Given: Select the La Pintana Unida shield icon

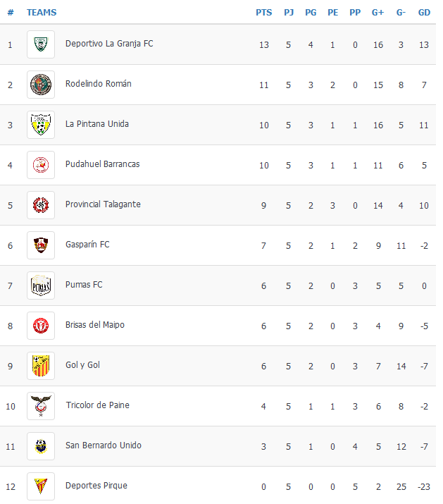Looking at the screenshot, I should pos(41,125).
